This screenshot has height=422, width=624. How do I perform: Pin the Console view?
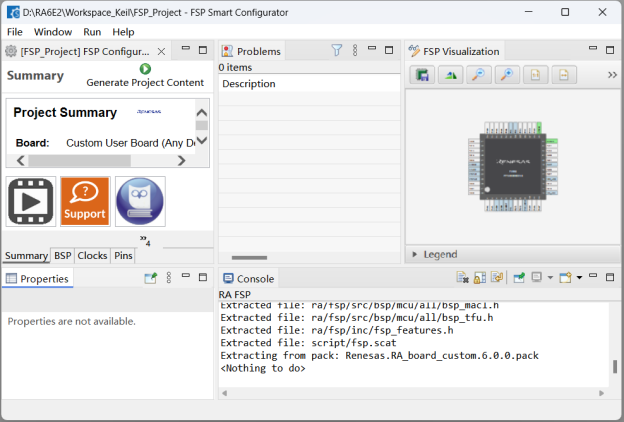519,277
